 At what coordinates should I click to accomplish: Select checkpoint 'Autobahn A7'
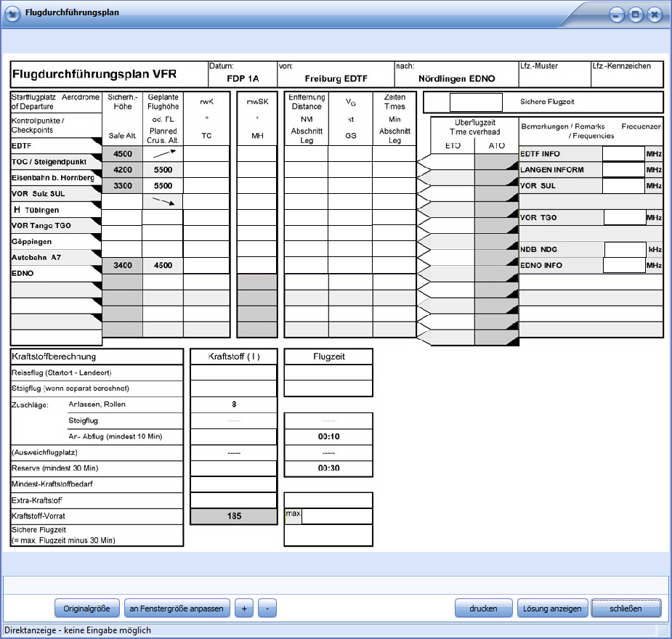(x=36, y=257)
